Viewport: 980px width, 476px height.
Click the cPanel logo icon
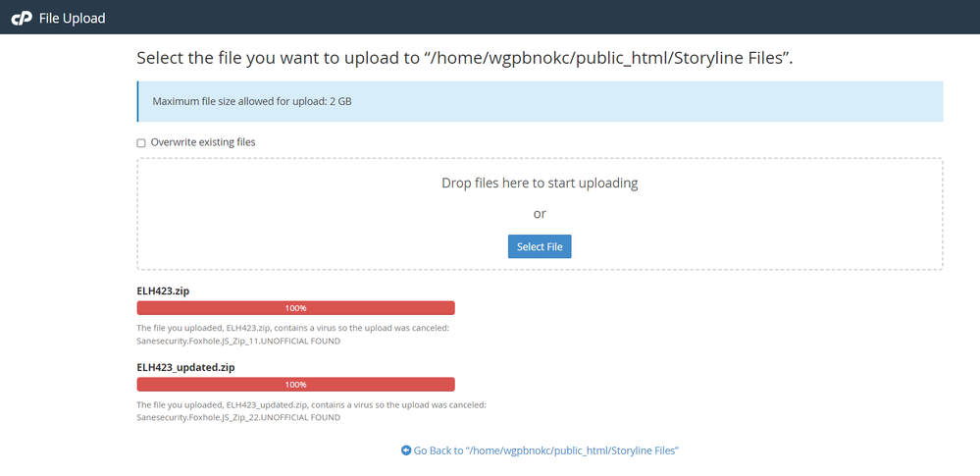coord(22,18)
